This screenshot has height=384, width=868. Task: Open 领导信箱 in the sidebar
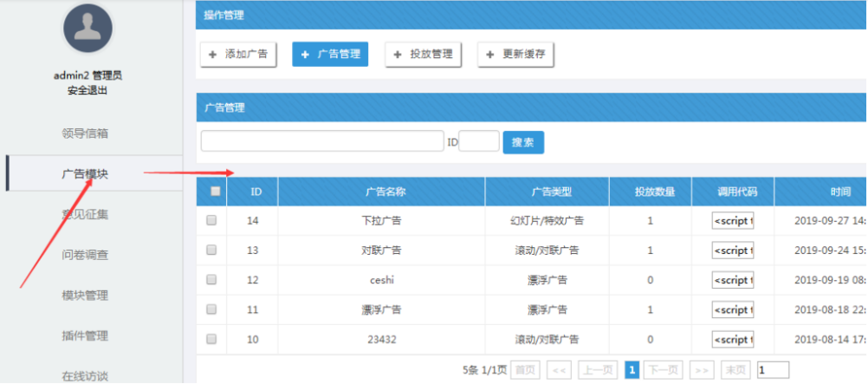click(85, 133)
